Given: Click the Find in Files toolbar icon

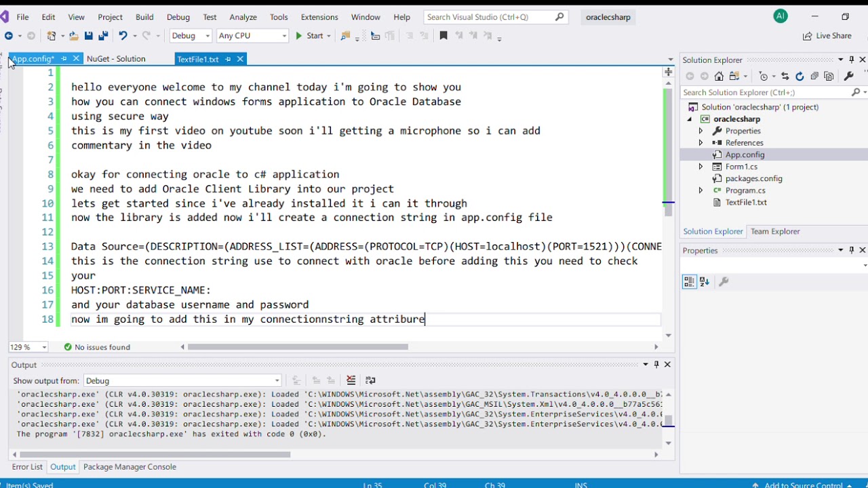Looking at the screenshot, I should (x=346, y=36).
